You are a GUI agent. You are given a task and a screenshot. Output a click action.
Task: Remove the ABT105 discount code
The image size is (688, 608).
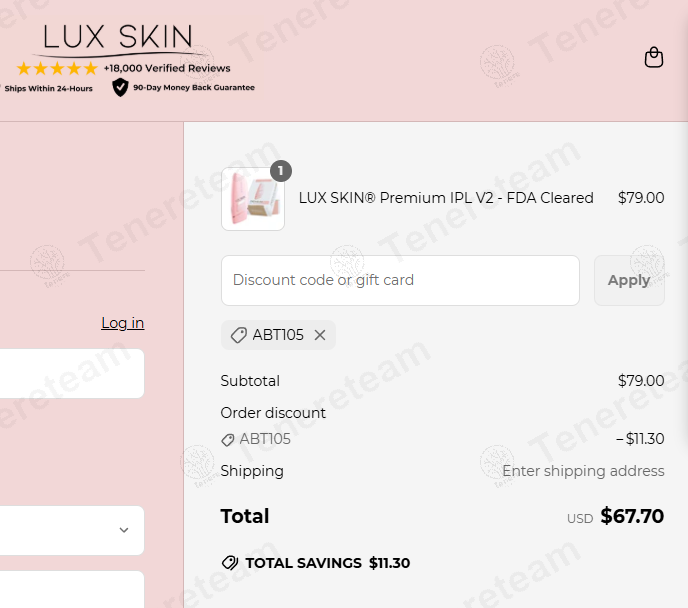coord(320,335)
